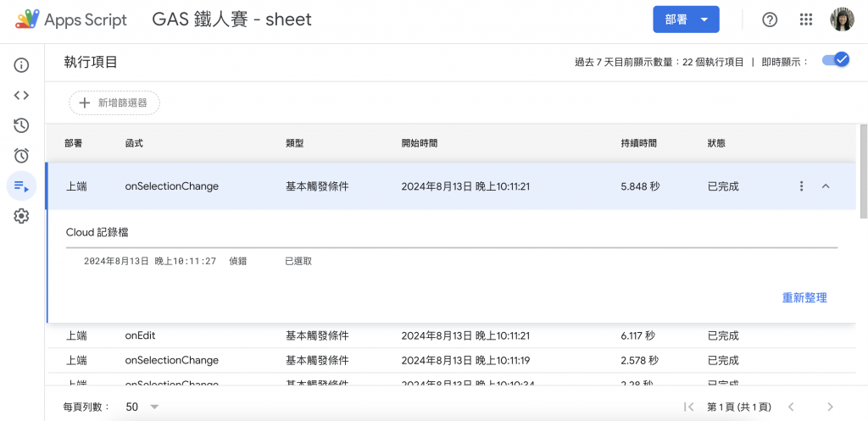This screenshot has width=868, height=421.
Task: Click 新增篩選器 add filter button
Action: coord(114,102)
